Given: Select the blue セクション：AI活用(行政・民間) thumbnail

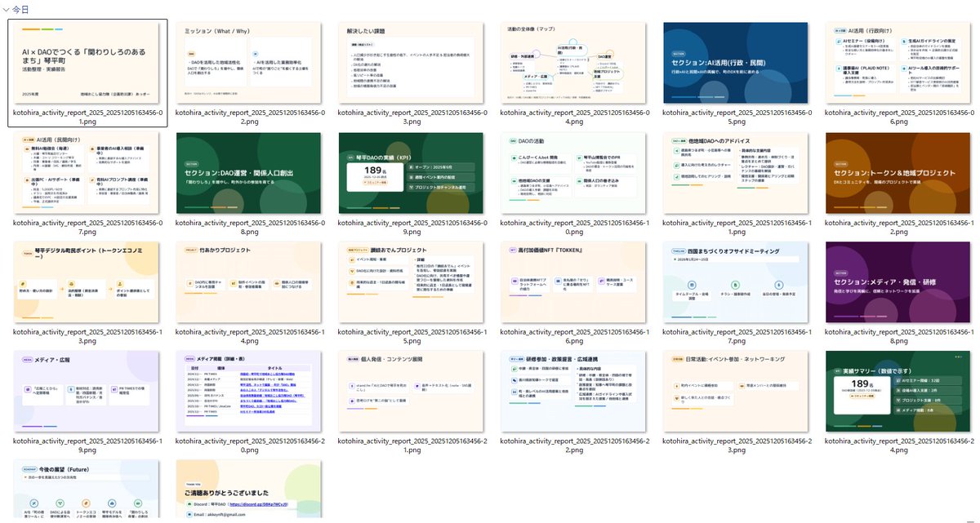Looking at the screenshot, I should (x=736, y=64).
